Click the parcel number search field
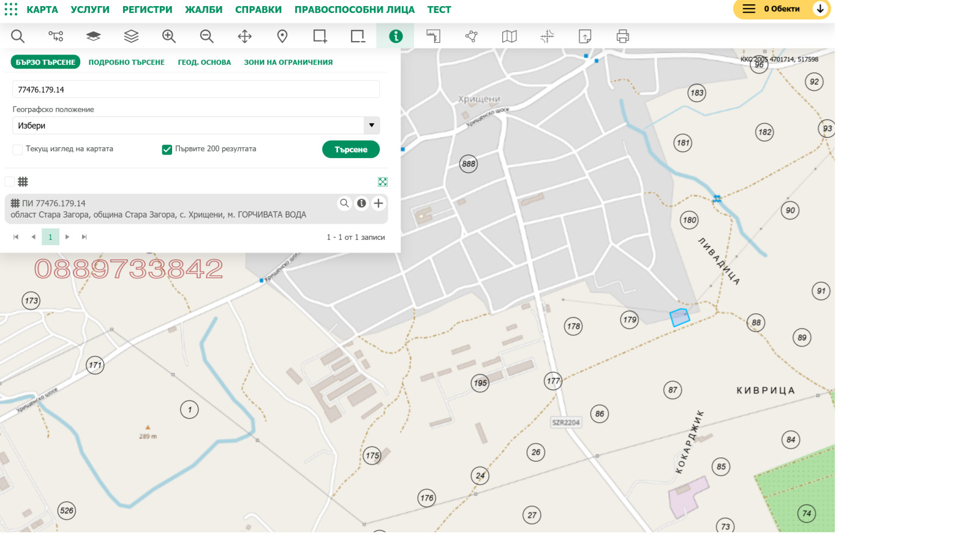The width and height of the screenshot is (980, 556). point(196,89)
